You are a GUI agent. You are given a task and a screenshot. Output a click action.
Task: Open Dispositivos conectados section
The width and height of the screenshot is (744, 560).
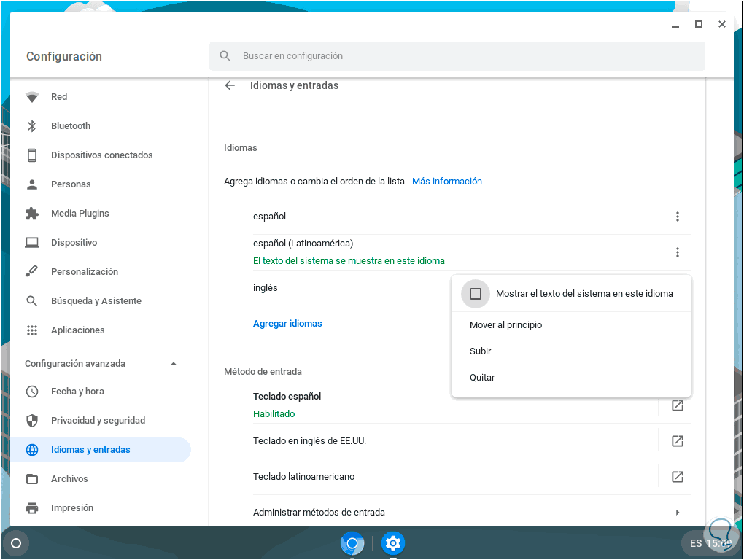coord(101,155)
